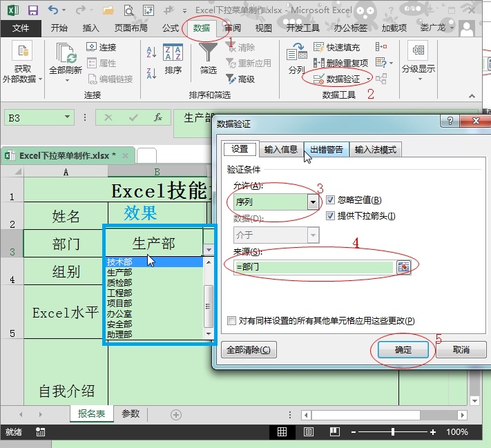The image size is (491, 448).
Task: Click Clear All button
Action: (249, 350)
